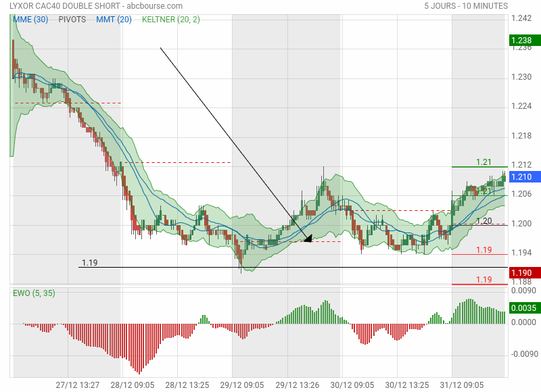Screen dimensions: 541x392
Task: Click the black 1.19 support line label
Action: [x=90, y=263]
